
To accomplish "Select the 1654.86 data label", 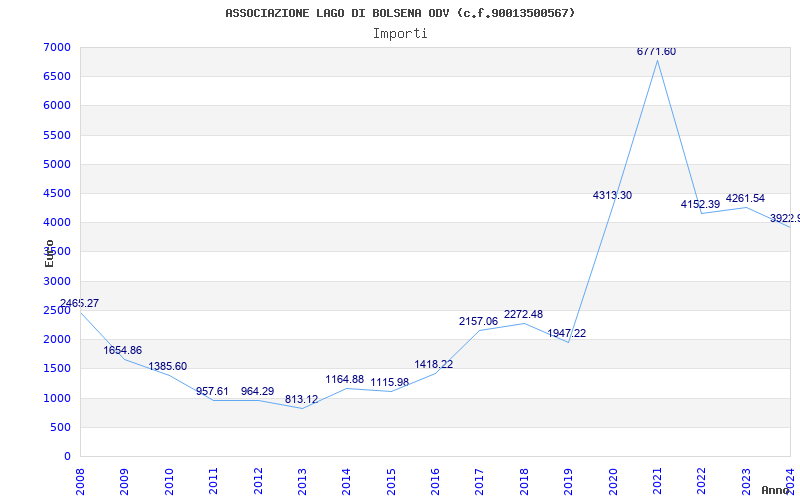I will click(x=122, y=350).
